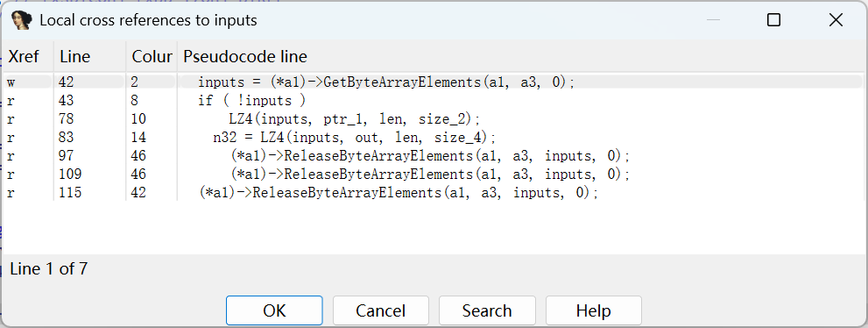This screenshot has height=328, width=868.
Task: Select the 'n32 = LZ4' row at line 83
Action: point(433,138)
